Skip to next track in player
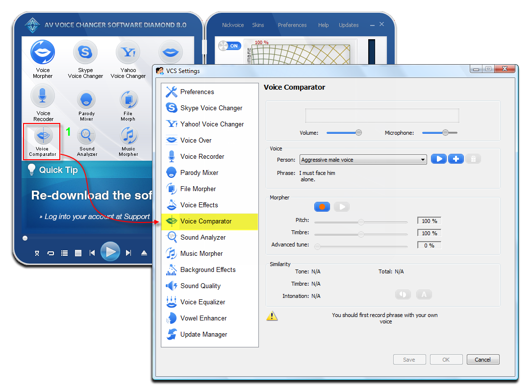 [x=128, y=253]
